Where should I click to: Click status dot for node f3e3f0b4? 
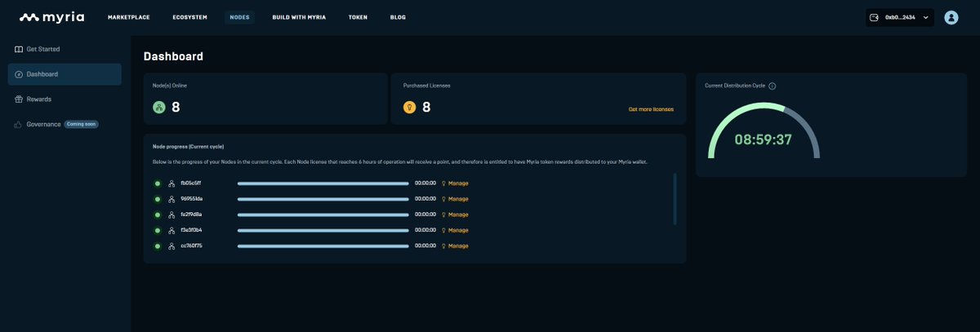tap(158, 230)
